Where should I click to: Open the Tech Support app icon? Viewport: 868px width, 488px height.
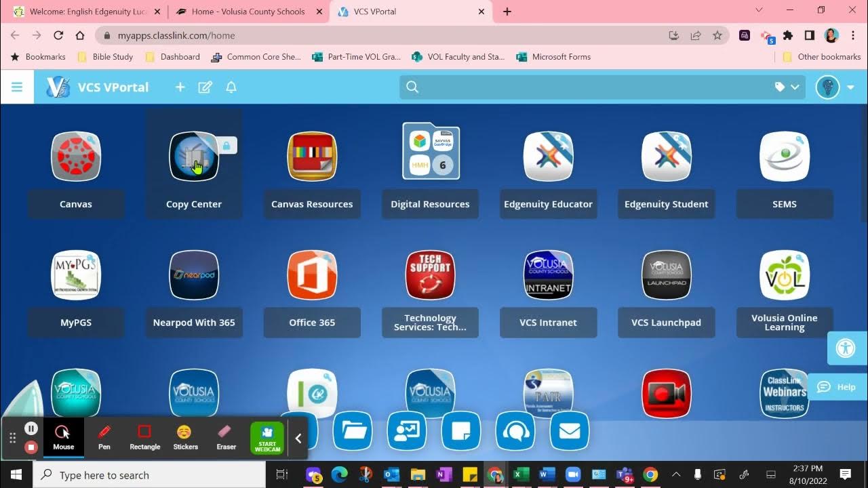[431, 275]
